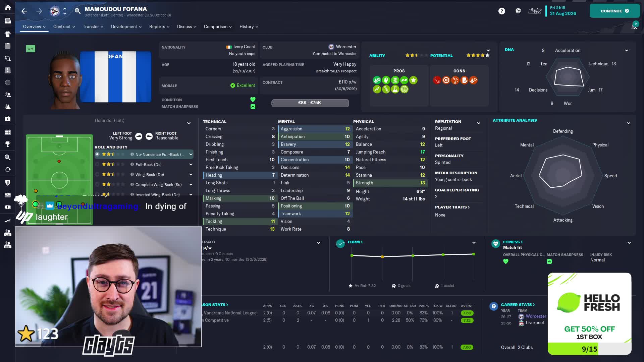Open the DNA panel dropdown chevron

pyautogui.click(x=627, y=50)
